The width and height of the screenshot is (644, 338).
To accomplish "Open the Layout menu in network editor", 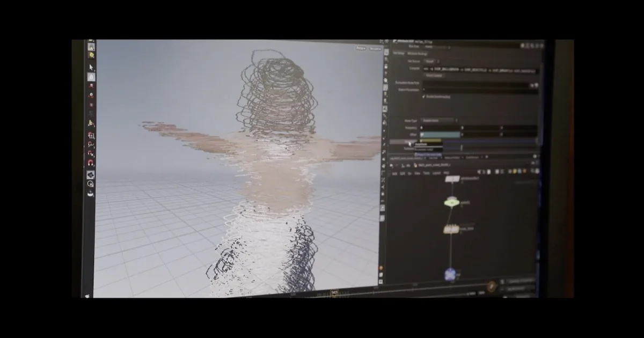I will [436, 173].
